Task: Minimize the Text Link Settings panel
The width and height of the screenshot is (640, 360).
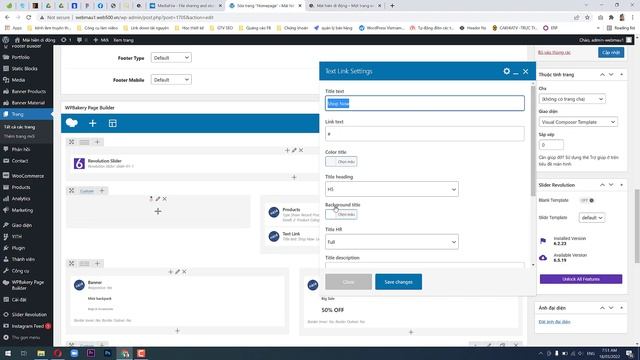Action: pos(516,72)
